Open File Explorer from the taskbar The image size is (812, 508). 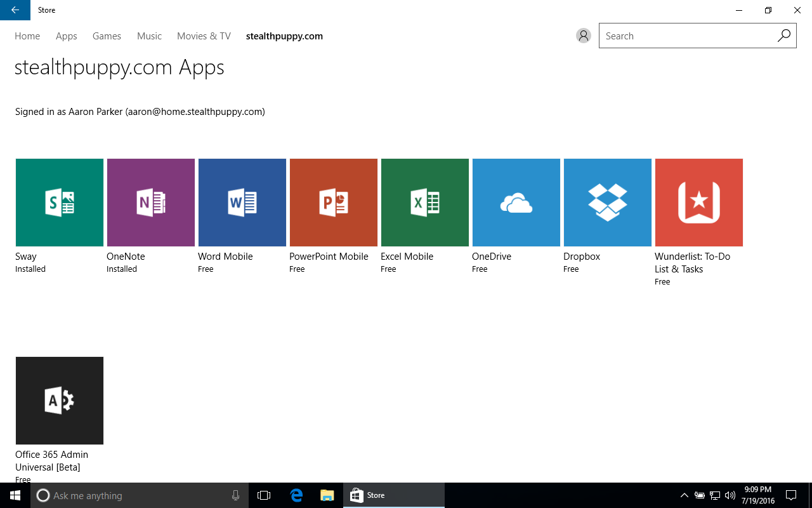coord(327,495)
